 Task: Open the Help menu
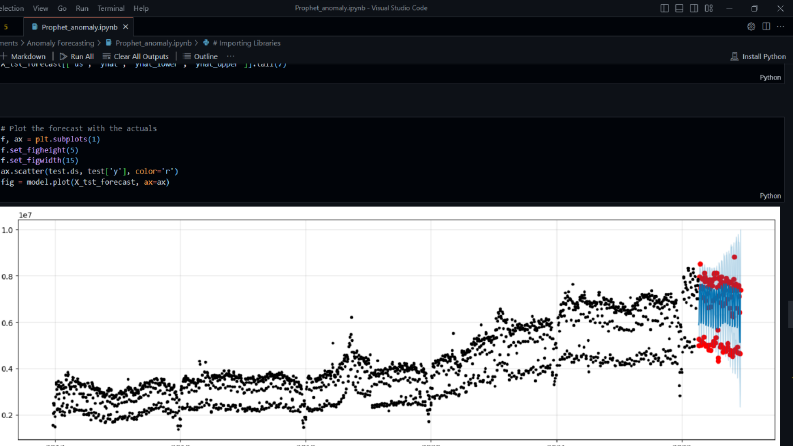coord(141,8)
